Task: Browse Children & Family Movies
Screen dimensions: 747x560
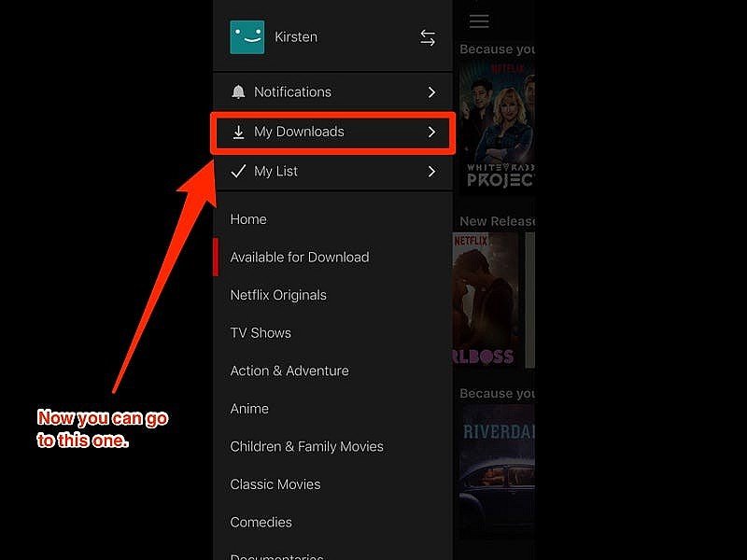Action: pyautogui.click(x=306, y=447)
